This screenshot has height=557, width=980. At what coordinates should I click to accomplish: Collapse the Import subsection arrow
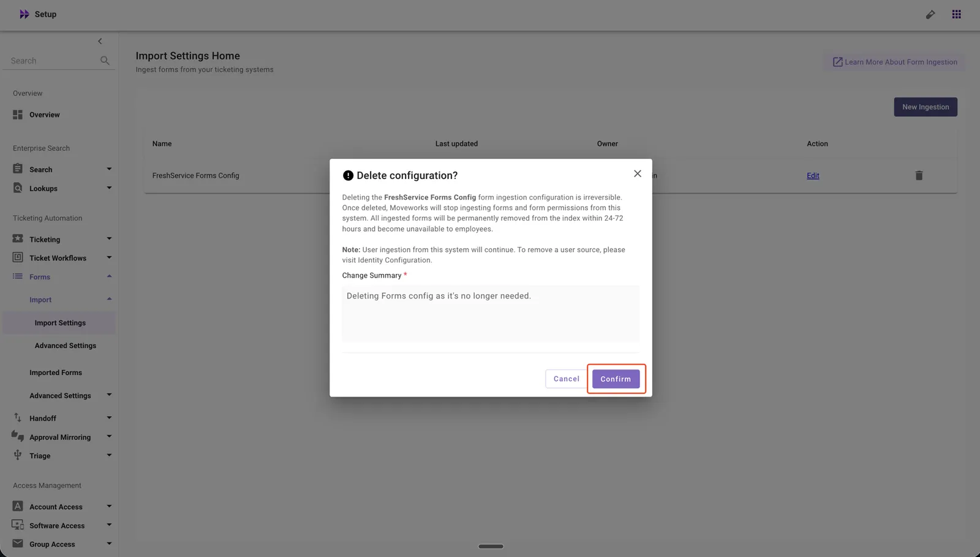pos(109,299)
